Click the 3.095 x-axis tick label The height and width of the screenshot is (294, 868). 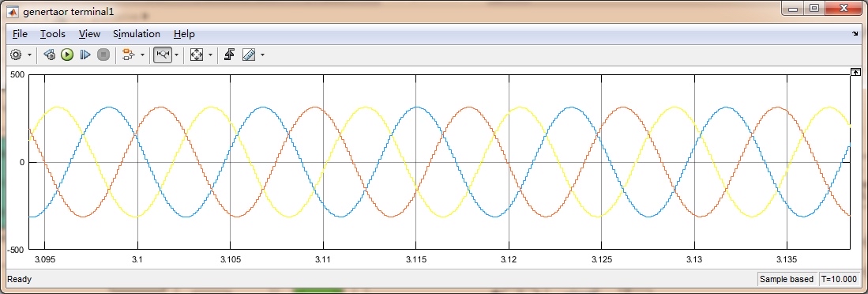(45, 260)
